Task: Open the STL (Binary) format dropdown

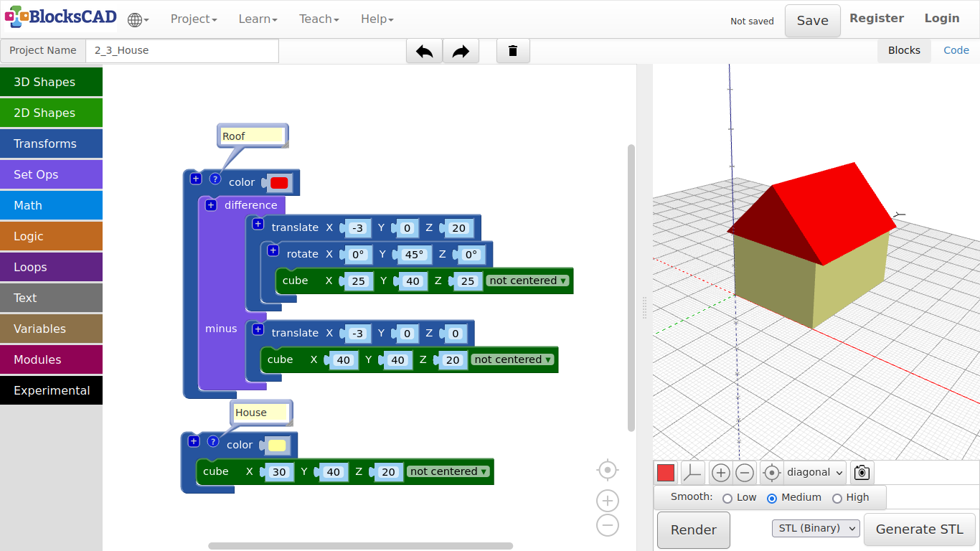Action: pos(816,529)
